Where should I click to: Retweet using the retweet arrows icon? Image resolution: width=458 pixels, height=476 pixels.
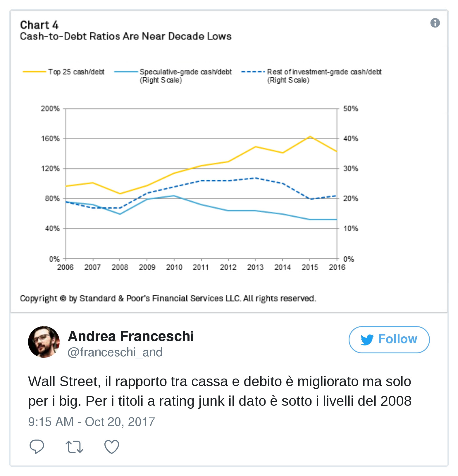pos(74,447)
